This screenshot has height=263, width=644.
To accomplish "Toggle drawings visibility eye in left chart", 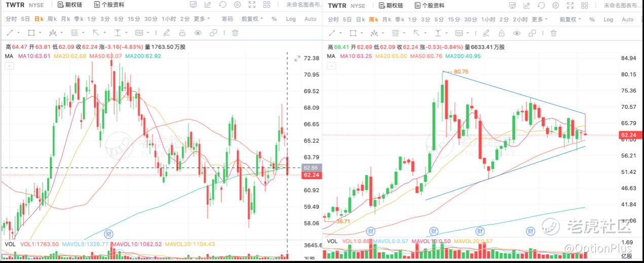I will pos(198,33).
